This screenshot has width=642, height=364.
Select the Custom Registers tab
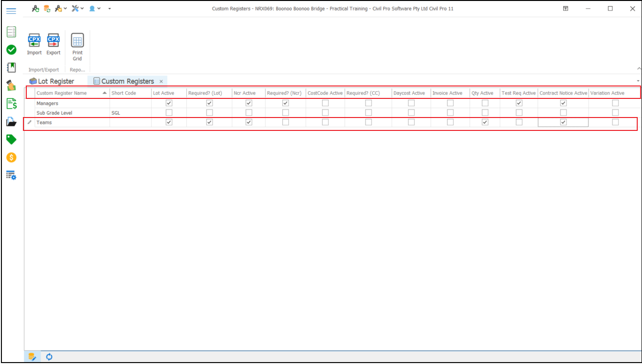127,81
